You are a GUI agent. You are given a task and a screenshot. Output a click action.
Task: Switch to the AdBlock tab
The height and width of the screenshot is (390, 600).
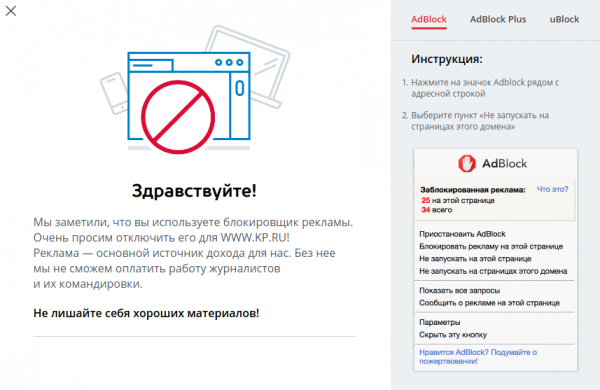pos(429,19)
